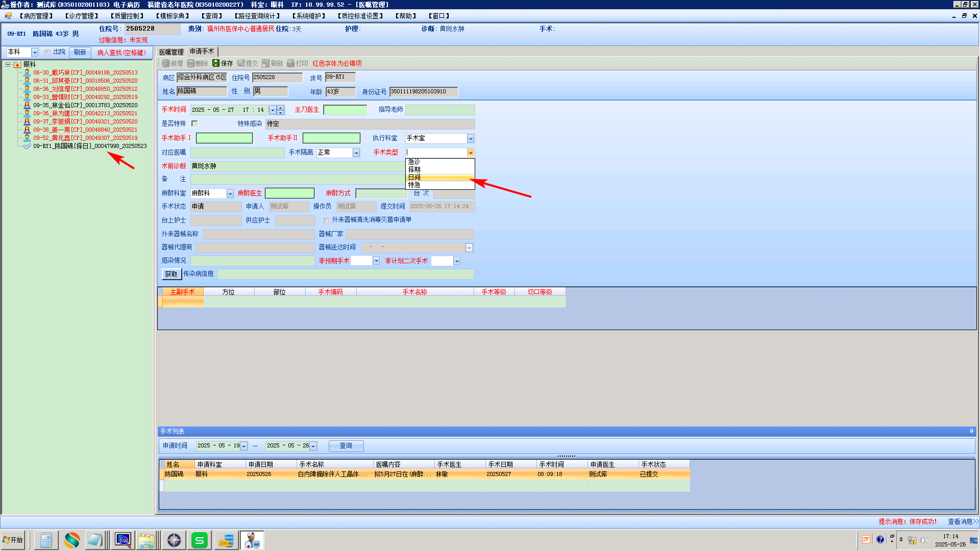Open the calculator from taskbar
Image resolution: width=980 pixels, height=551 pixels.
click(x=46, y=540)
